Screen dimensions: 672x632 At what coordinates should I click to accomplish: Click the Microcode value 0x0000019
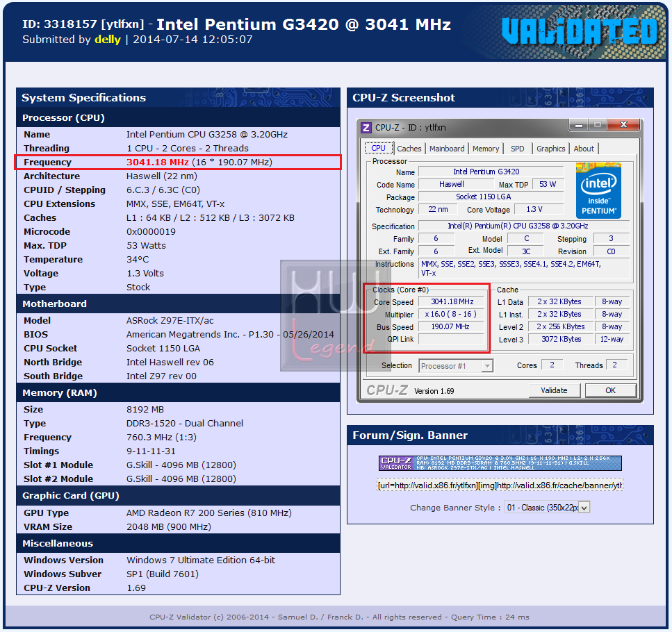coord(151,232)
